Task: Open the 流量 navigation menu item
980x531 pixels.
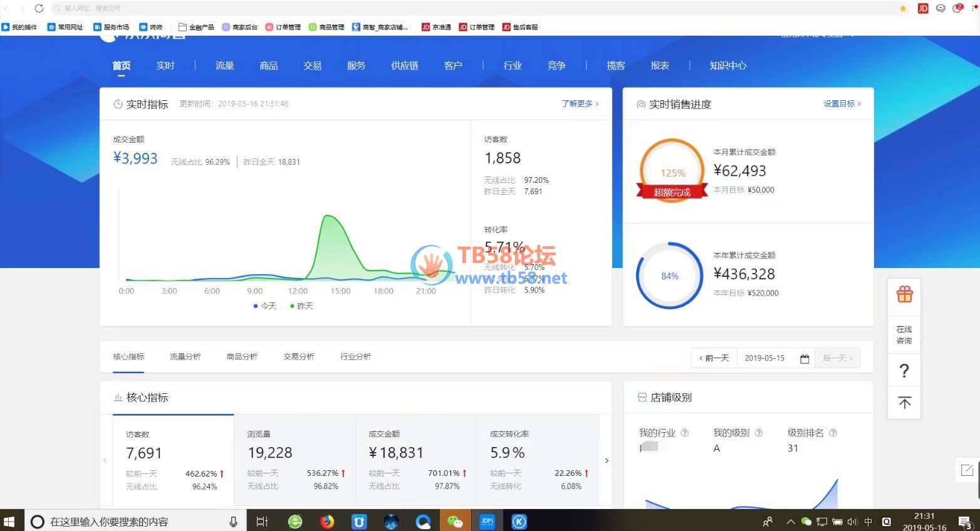Action: (224, 66)
